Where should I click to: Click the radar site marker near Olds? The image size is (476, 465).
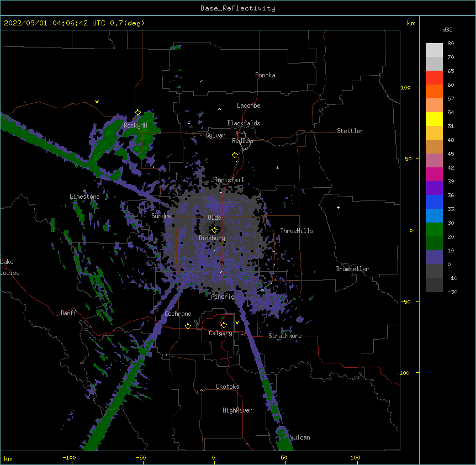coord(214,230)
